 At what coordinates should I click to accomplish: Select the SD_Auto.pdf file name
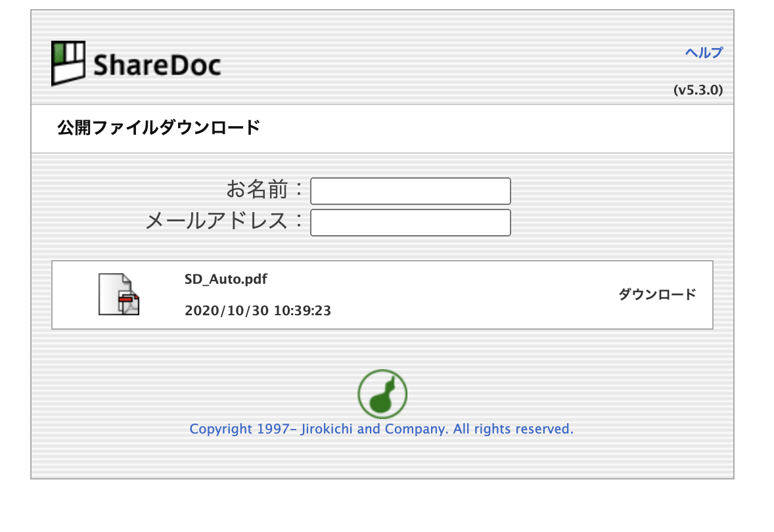(x=225, y=279)
